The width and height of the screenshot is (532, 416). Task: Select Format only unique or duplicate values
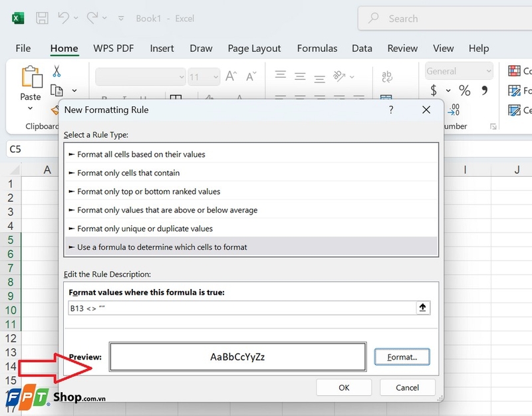pos(251,229)
